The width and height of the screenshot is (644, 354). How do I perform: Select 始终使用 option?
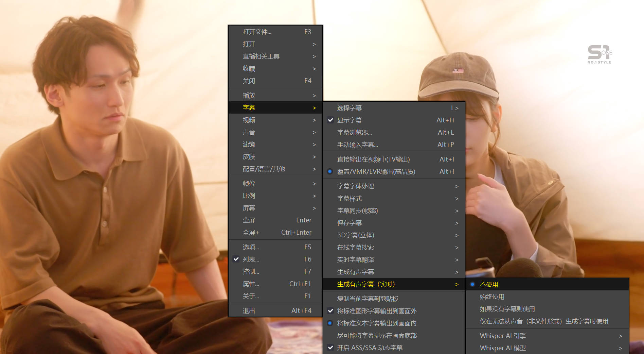click(547, 297)
